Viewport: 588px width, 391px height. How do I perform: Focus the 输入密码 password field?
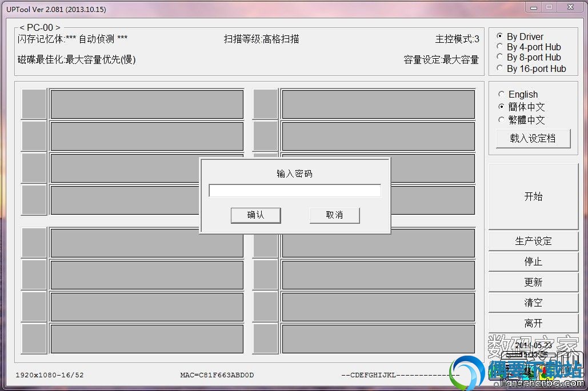tap(295, 191)
